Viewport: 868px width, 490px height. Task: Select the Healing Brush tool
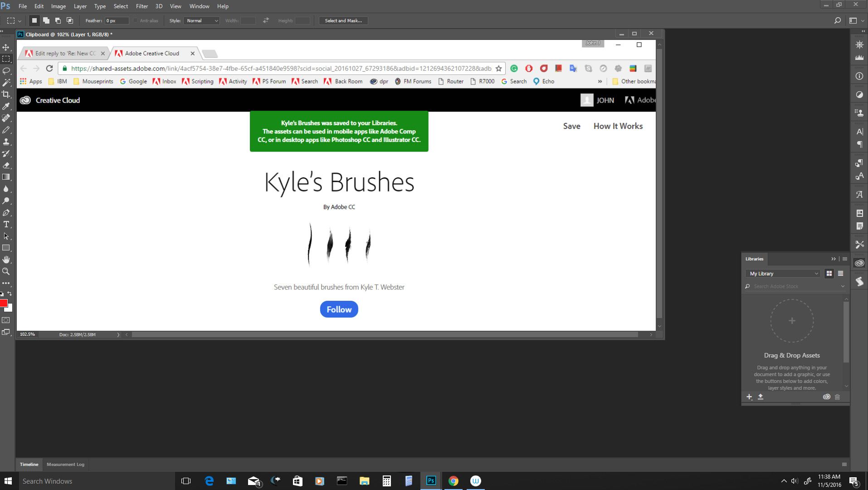tap(6, 118)
